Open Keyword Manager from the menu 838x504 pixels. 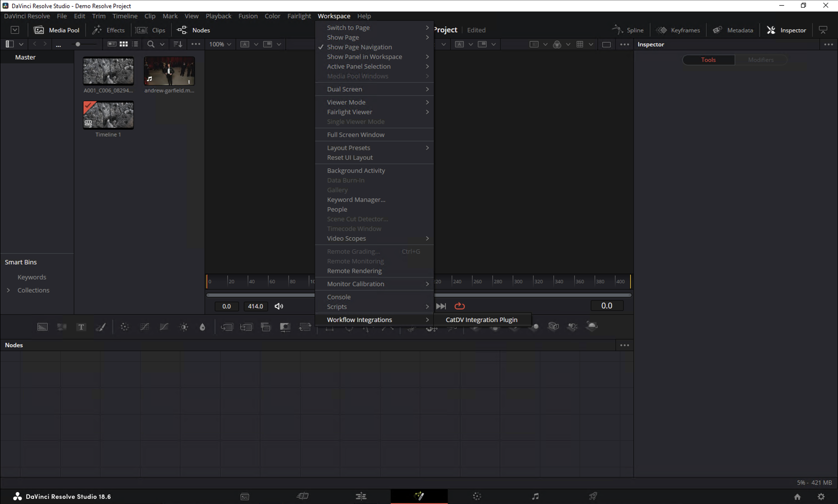(x=374, y=200)
